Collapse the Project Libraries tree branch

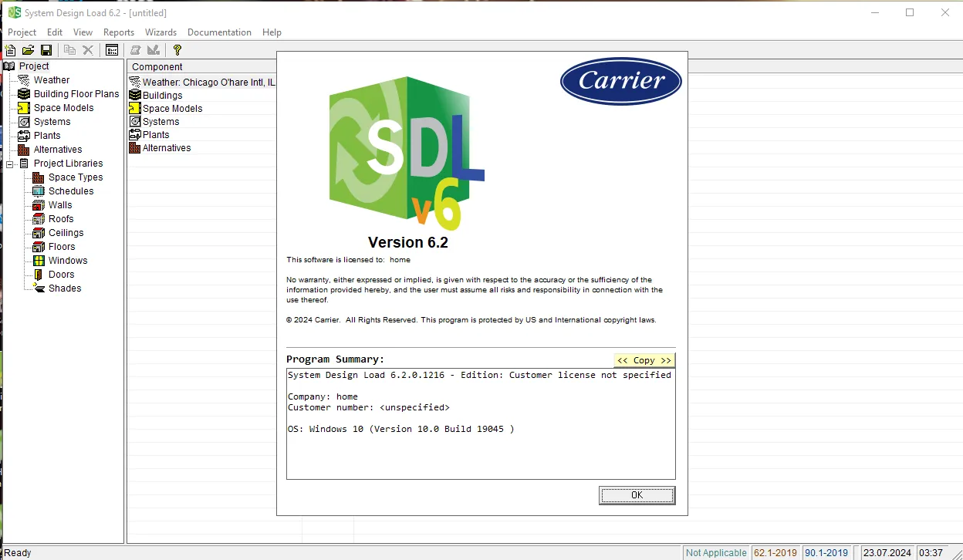pyautogui.click(x=10, y=164)
